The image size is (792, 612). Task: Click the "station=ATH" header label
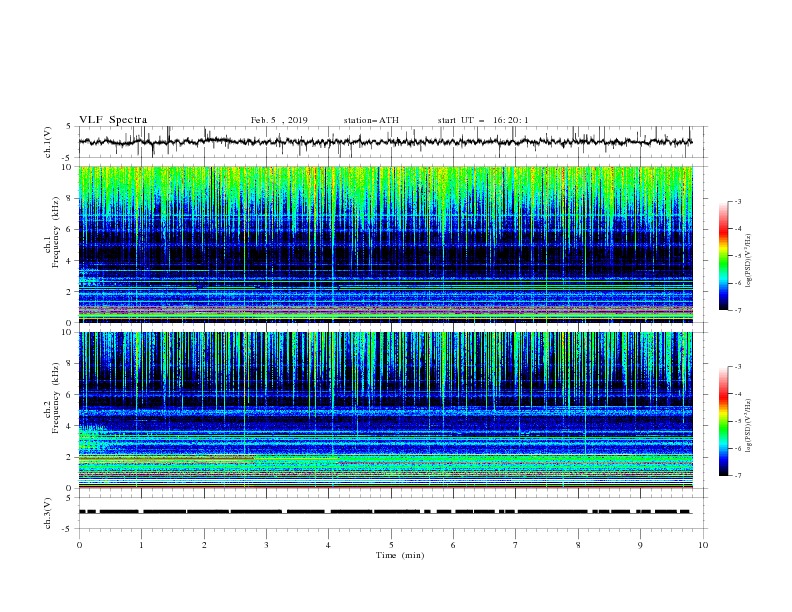pyautogui.click(x=371, y=120)
